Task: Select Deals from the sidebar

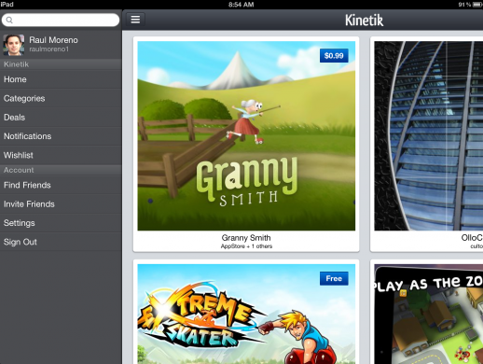Action: [x=60, y=117]
